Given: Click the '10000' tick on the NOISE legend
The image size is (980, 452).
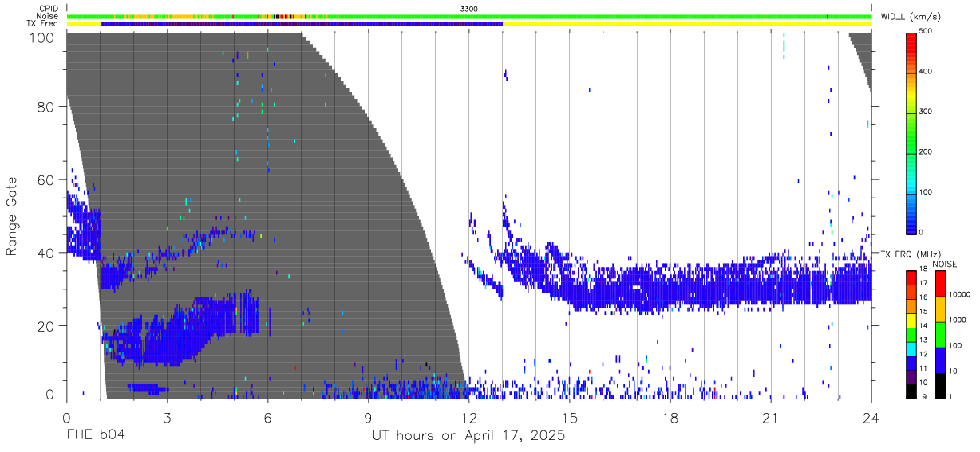Looking at the screenshot, I should (960, 296).
